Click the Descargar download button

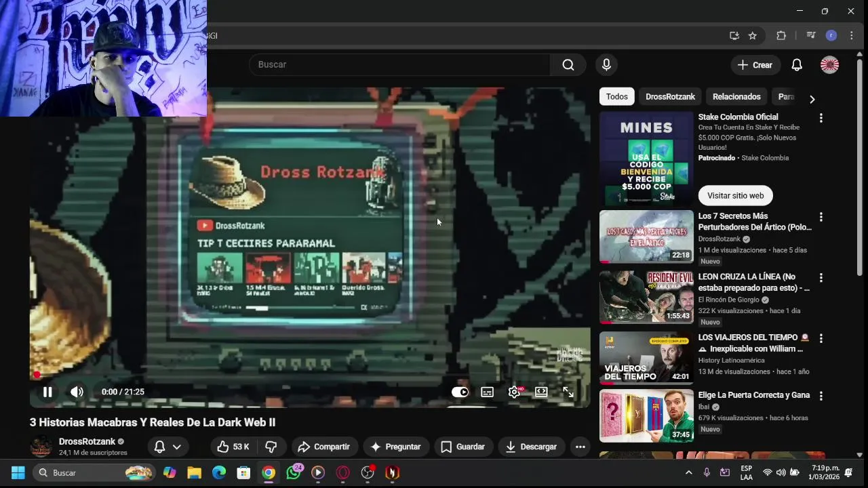tap(532, 447)
